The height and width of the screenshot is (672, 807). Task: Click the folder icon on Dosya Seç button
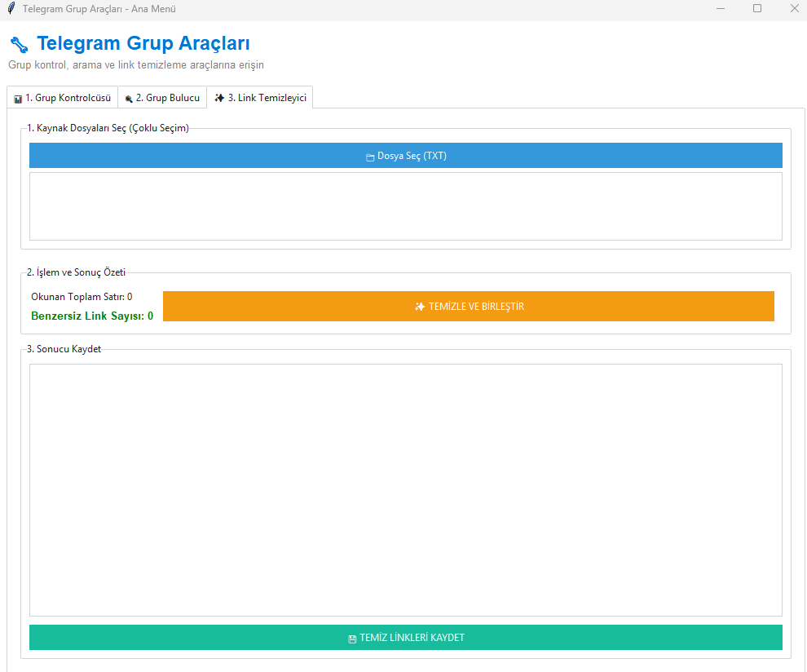tap(369, 157)
